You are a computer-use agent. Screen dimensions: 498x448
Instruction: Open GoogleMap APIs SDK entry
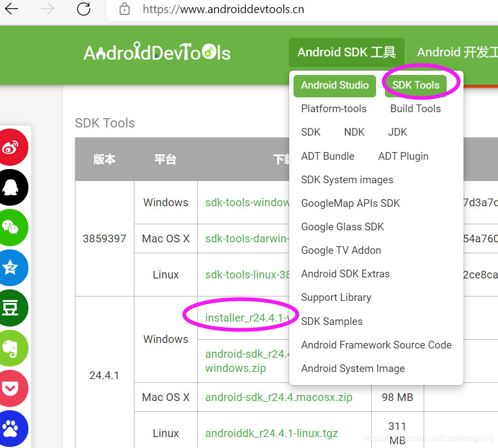point(350,203)
